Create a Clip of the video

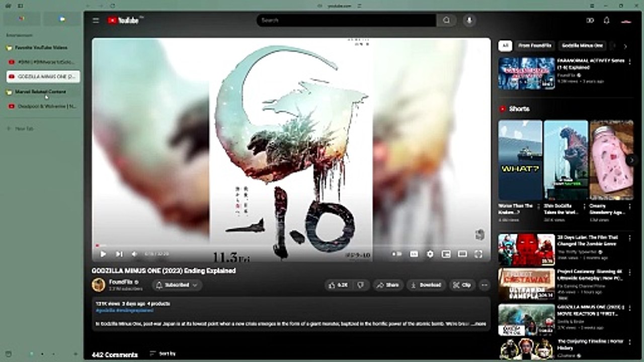(462, 285)
